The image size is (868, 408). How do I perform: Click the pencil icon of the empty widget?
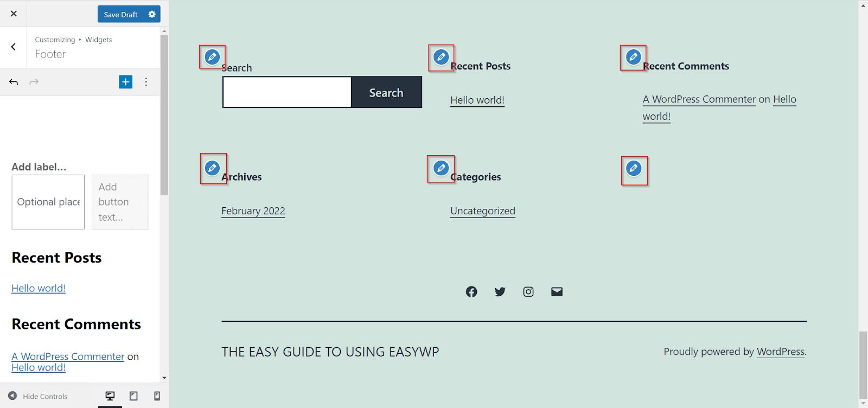[633, 168]
